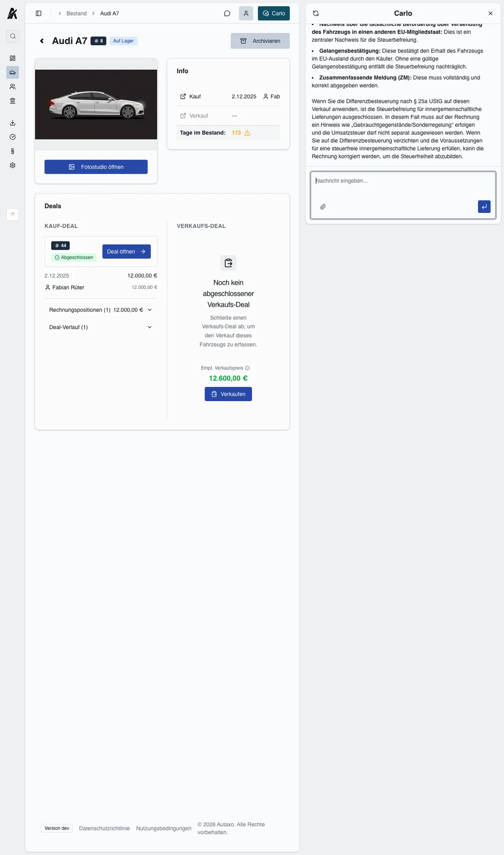Click the Audi A7 breadcrumb item
Screen dimensions: 504x855
110,13
